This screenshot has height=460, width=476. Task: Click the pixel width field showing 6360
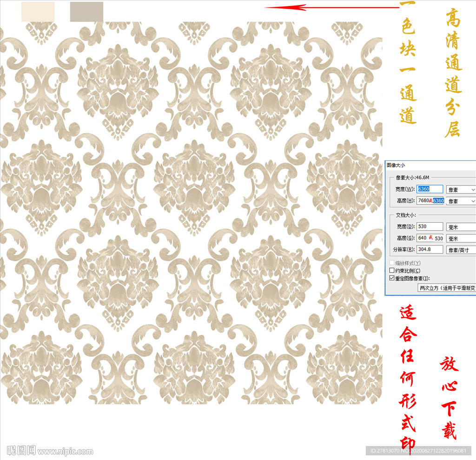tap(430, 189)
